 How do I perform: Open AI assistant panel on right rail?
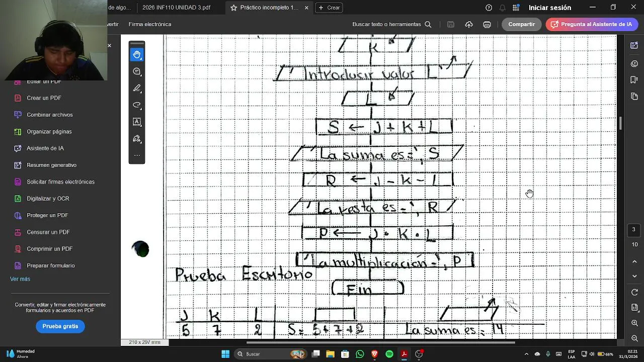pos(634,46)
